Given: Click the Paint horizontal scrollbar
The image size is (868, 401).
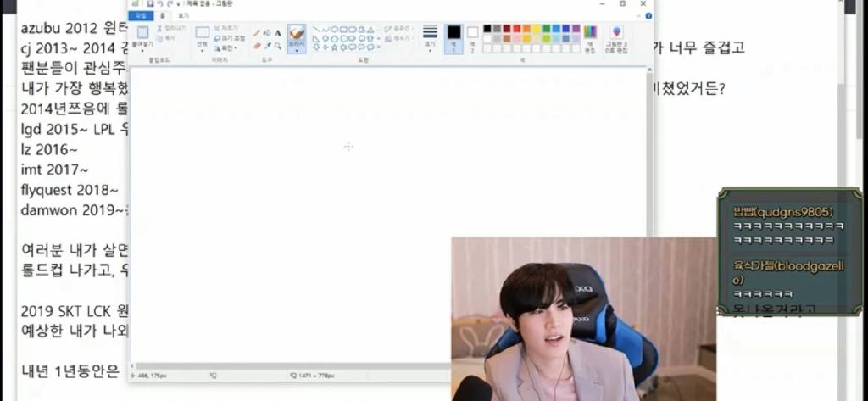Looking at the screenshot, I should [x=293, y=366].
